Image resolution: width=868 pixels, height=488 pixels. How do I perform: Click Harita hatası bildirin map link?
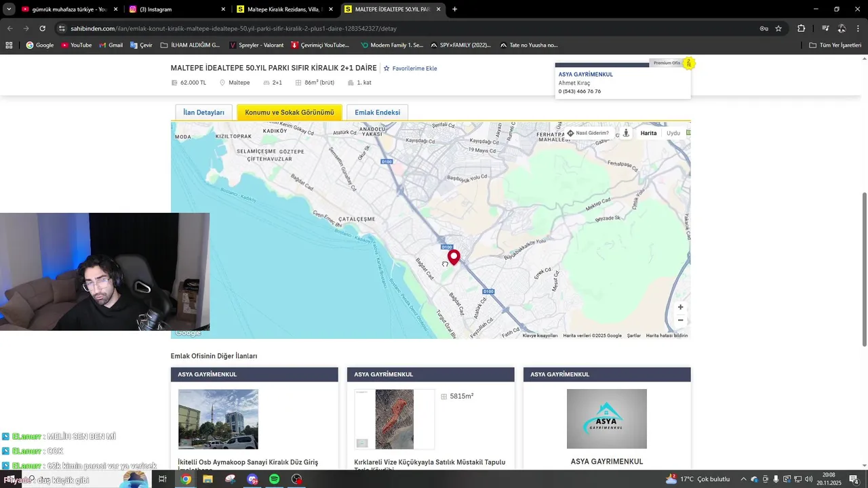tap(667, 335)
